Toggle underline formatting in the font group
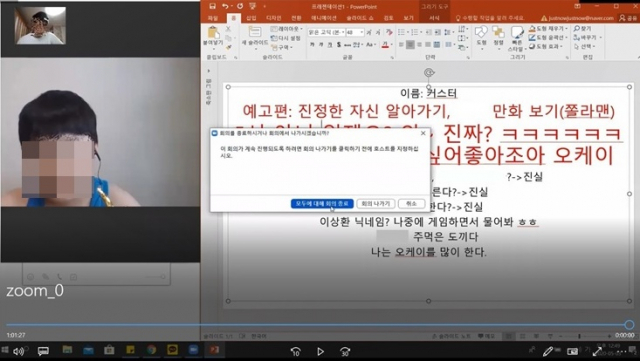This screenshot has height=361, width=640. pos(330,45)
